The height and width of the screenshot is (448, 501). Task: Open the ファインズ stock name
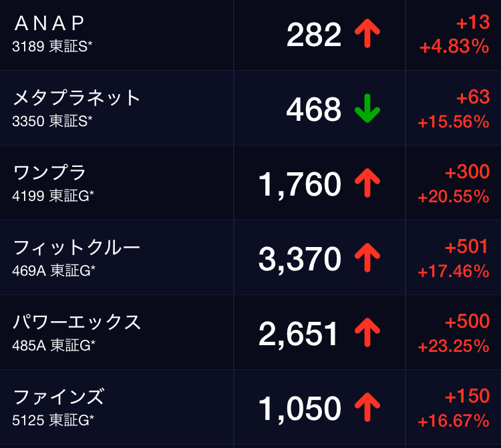click(x=59, y=397)
